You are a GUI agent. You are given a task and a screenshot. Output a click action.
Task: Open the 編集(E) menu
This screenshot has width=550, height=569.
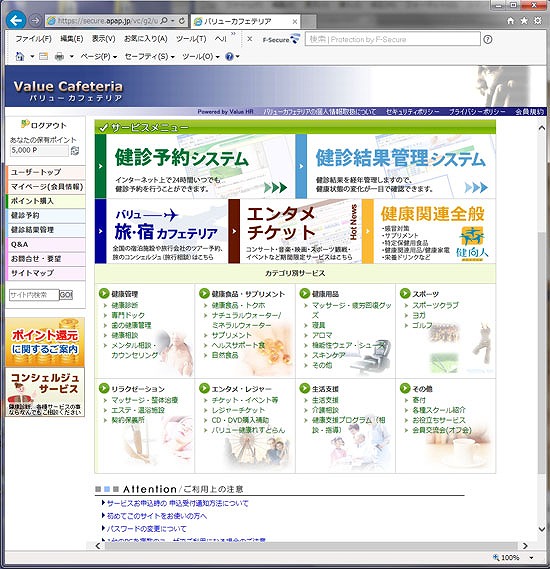[x=71, y=38]
